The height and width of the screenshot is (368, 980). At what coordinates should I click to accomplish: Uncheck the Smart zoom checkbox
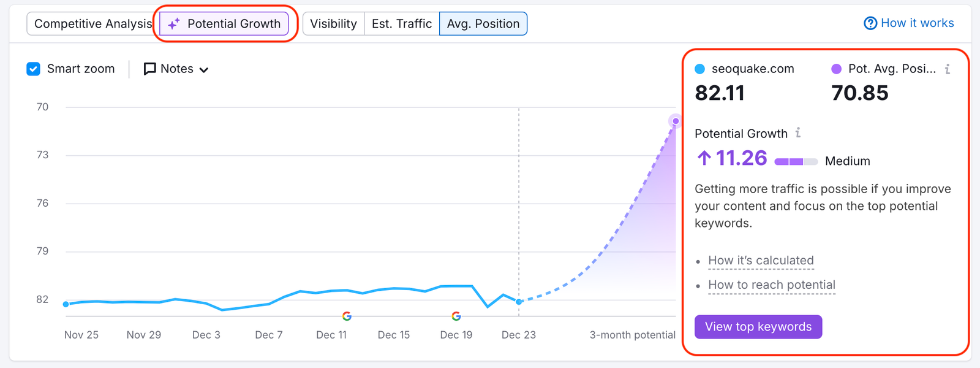click(x=33, y=69)
